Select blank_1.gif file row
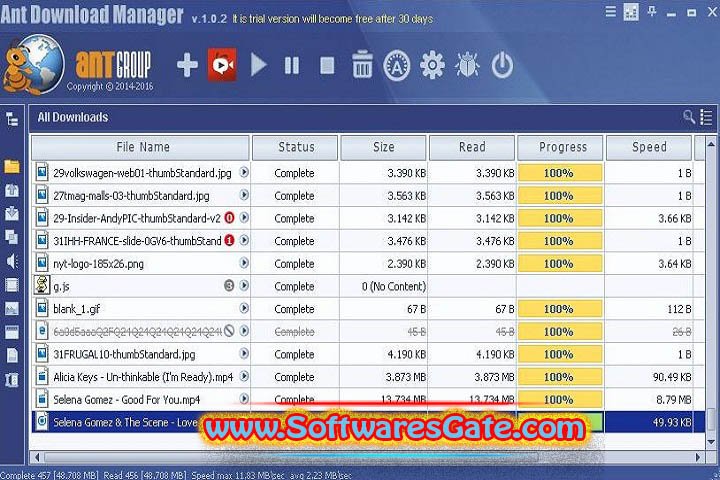 pos(368,309)
